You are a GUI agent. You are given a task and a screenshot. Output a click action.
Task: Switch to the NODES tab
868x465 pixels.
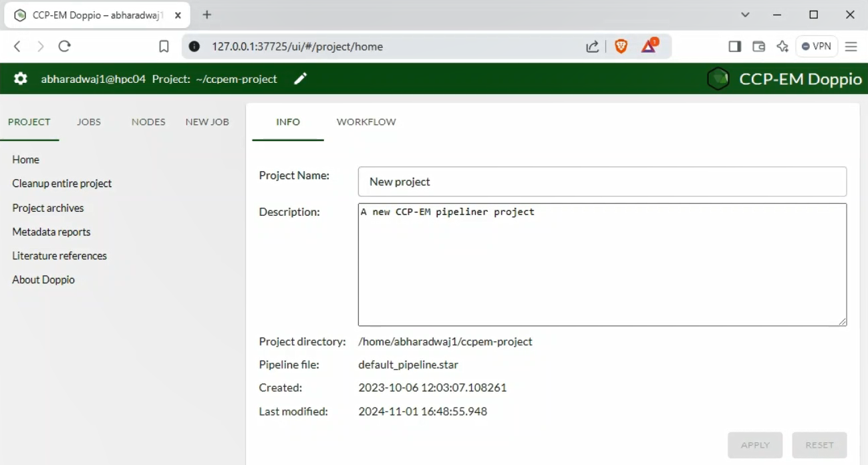148,122
